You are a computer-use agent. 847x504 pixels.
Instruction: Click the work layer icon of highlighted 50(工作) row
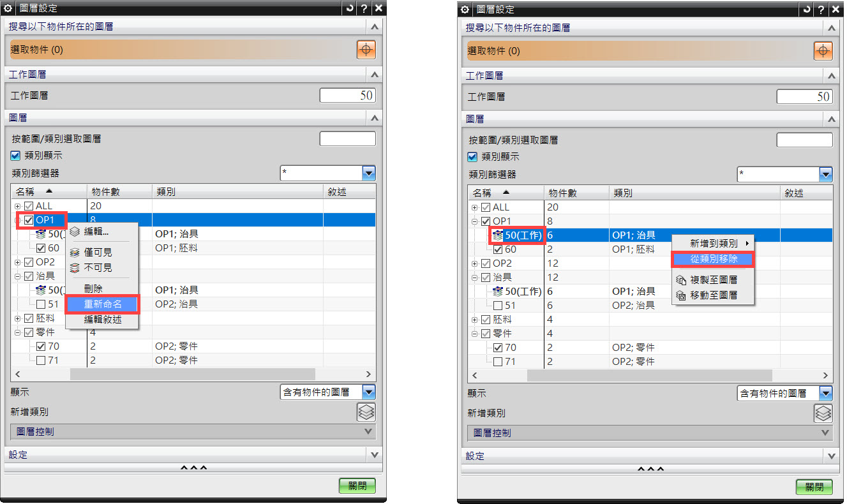pos(498,235)
